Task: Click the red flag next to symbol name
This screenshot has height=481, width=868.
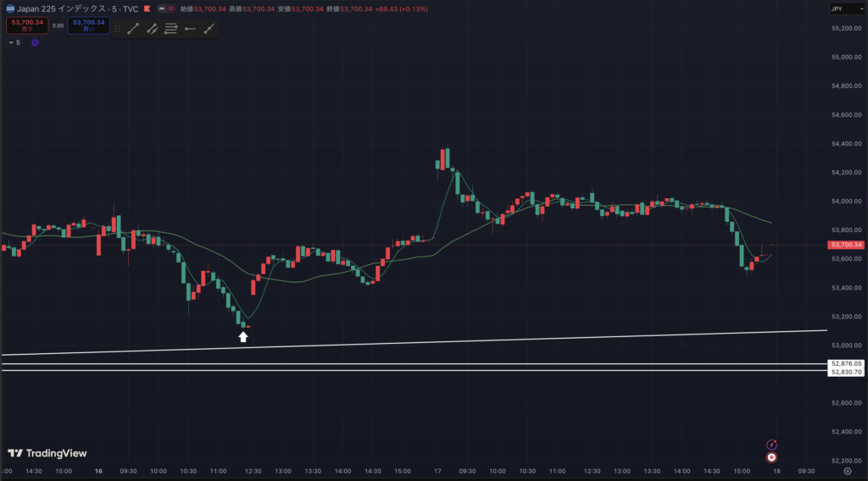Action: (x=147, y=8)
